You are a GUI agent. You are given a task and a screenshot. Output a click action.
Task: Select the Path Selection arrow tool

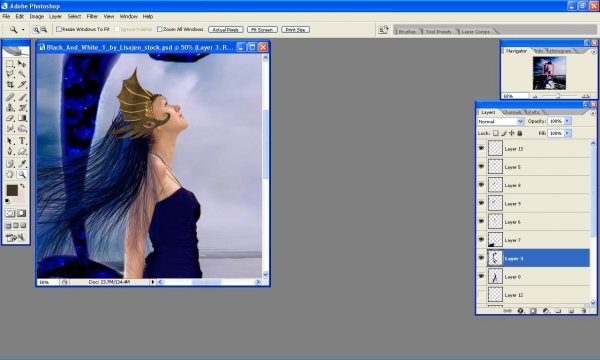pyautogui.click(x=10, y=141)
